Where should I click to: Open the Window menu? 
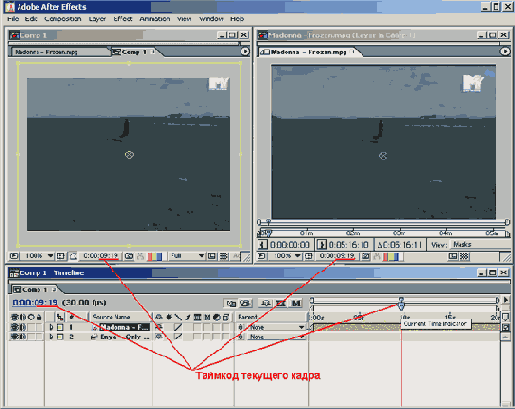(x=211, y=19)
